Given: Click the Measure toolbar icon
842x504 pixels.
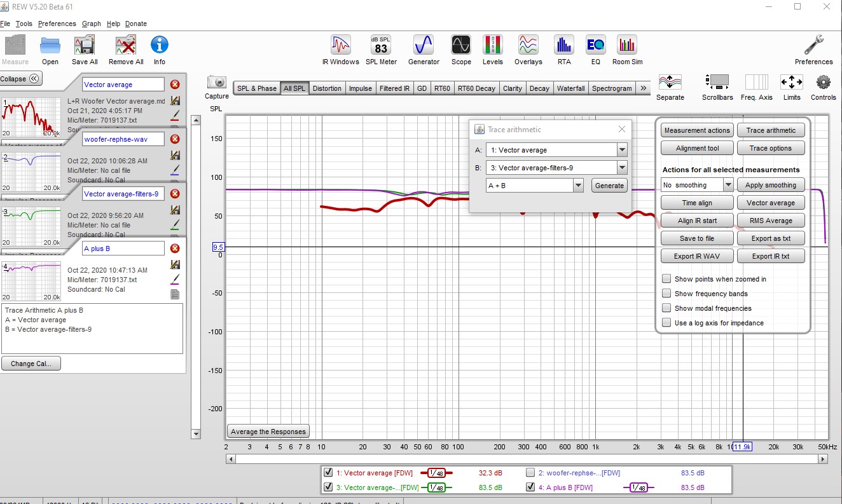Looking at the screenshot, I should (x=15, y=46).
